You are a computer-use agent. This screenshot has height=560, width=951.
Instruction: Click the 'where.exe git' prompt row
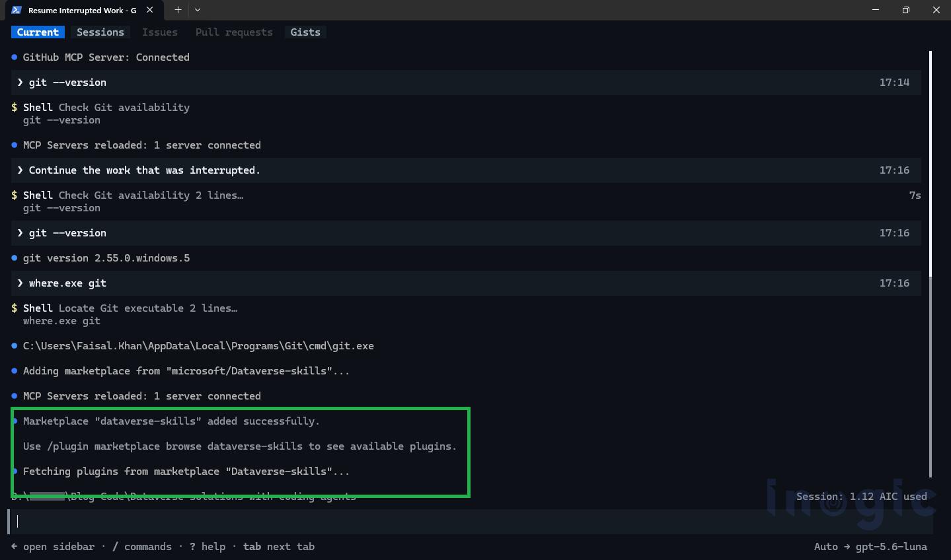coord(466,283)
